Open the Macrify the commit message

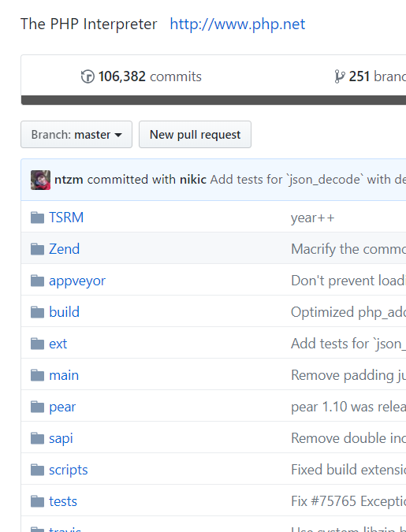tap(348, 249)
